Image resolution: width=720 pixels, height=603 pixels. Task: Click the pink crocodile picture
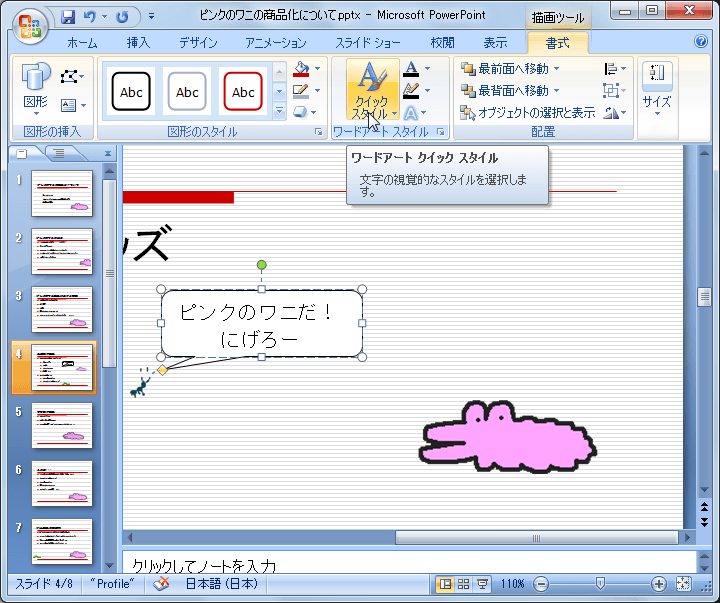point(507,436)
